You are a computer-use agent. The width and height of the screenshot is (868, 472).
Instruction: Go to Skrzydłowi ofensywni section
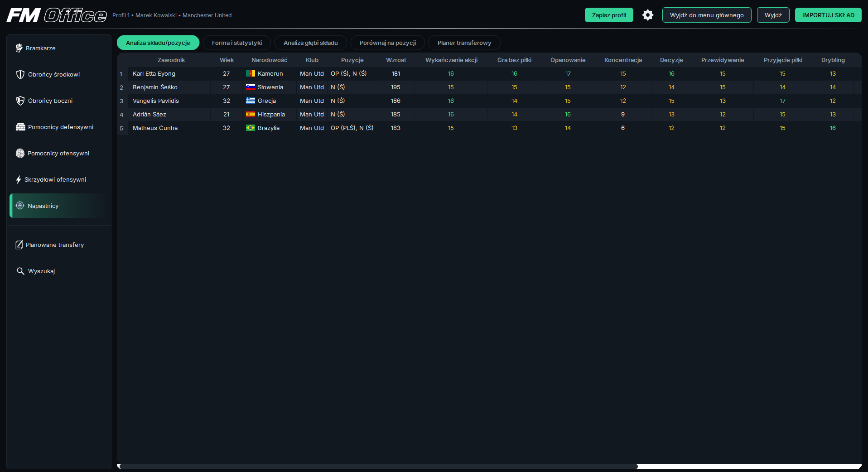59,179
